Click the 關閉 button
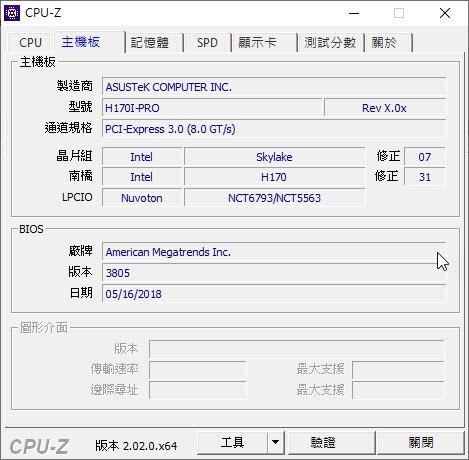469x460 pixels. pyautogui.click(x=421, y=443)
